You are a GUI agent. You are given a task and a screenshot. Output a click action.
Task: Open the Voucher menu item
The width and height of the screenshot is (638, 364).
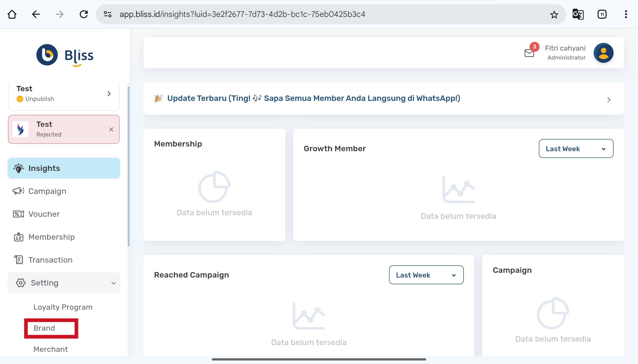pos(44,214)
